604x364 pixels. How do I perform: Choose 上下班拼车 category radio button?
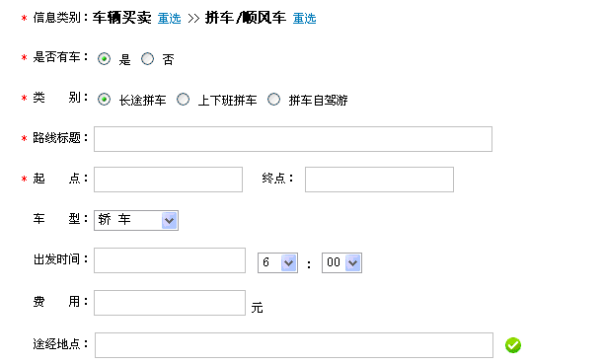183,100
